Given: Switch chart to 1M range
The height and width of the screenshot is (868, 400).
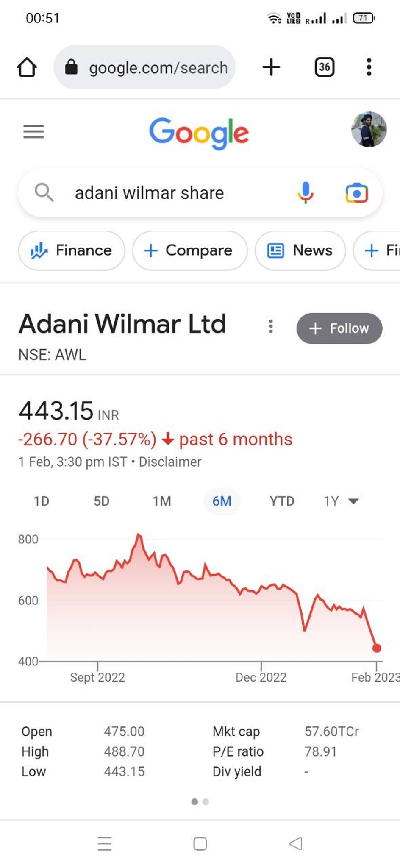Looking at the screenshot, I should tap(162, 501).
